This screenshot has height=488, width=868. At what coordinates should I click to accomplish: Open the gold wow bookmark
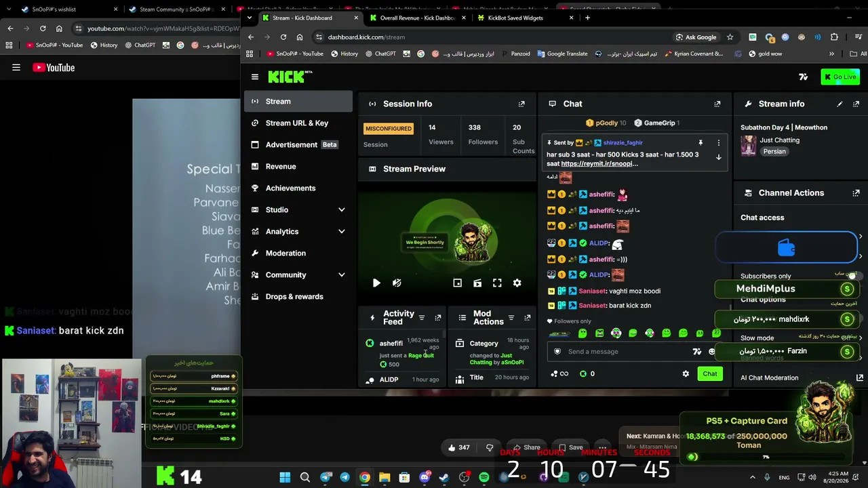click(x=765, y=54)
